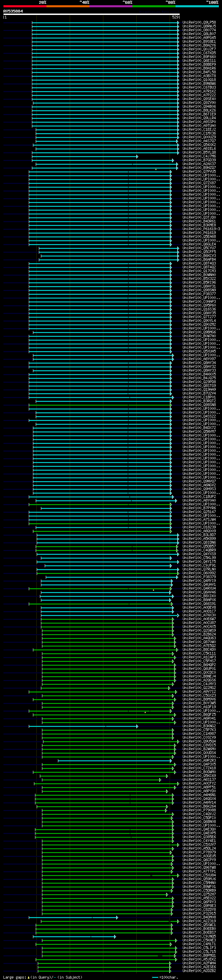
Task: Click the cyan ~100% legend bar
Action: point(197,6)
